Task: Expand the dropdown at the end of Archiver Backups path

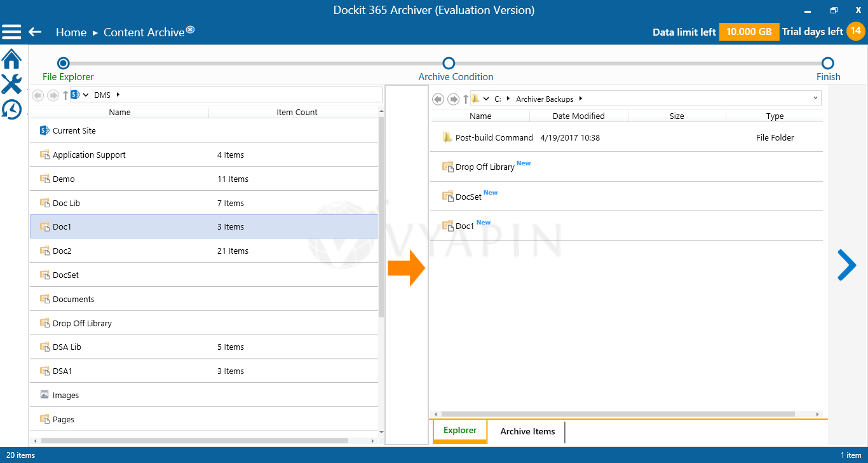Action: click(815, 98)
